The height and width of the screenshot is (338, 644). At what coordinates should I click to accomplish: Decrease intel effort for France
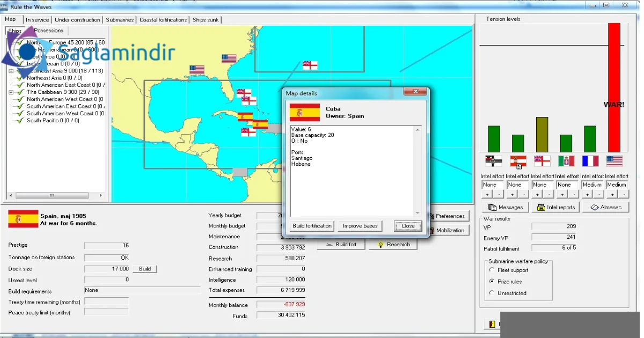[598, 194]
